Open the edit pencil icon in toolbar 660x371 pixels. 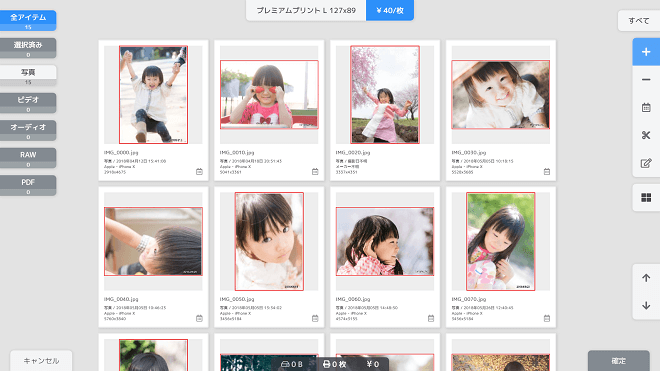[x=646, y=163]
